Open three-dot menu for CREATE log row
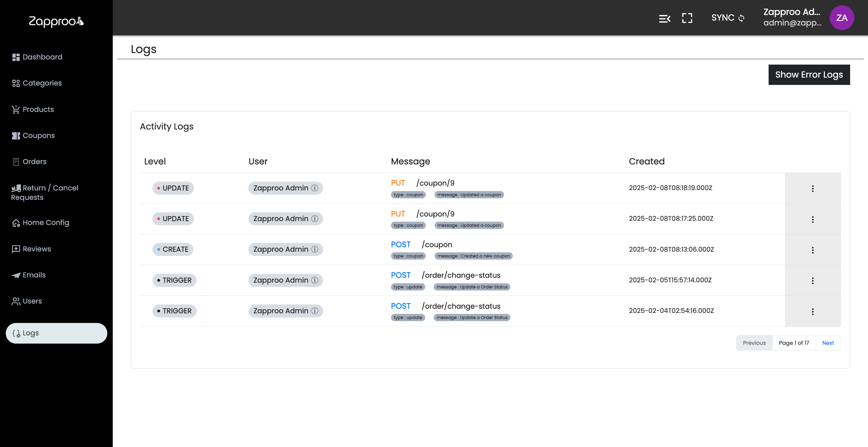The height and width of the screenshot is (447, 868). 813,250
